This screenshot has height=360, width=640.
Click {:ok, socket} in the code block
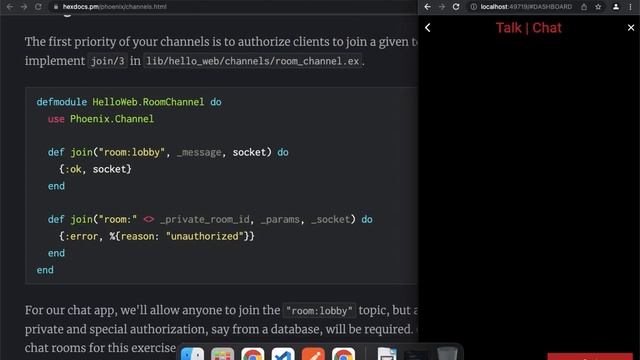(95, 169)
